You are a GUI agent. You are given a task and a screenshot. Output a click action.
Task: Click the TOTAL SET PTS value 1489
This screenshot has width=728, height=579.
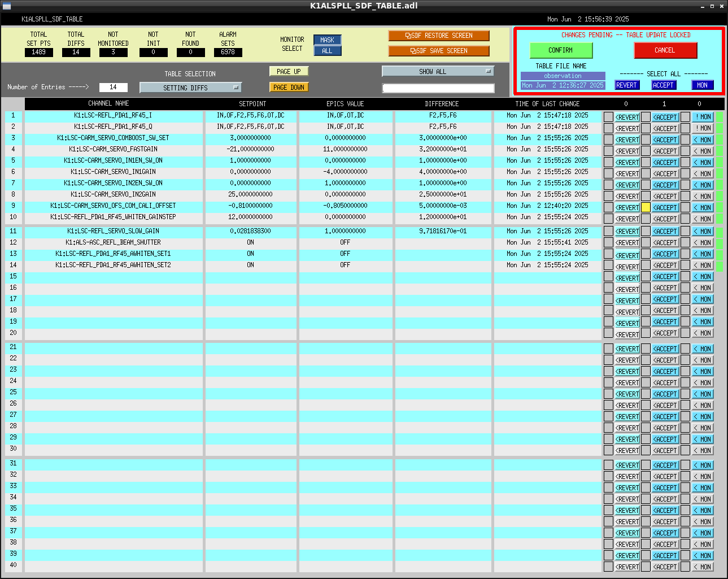[x=39, y=52]
